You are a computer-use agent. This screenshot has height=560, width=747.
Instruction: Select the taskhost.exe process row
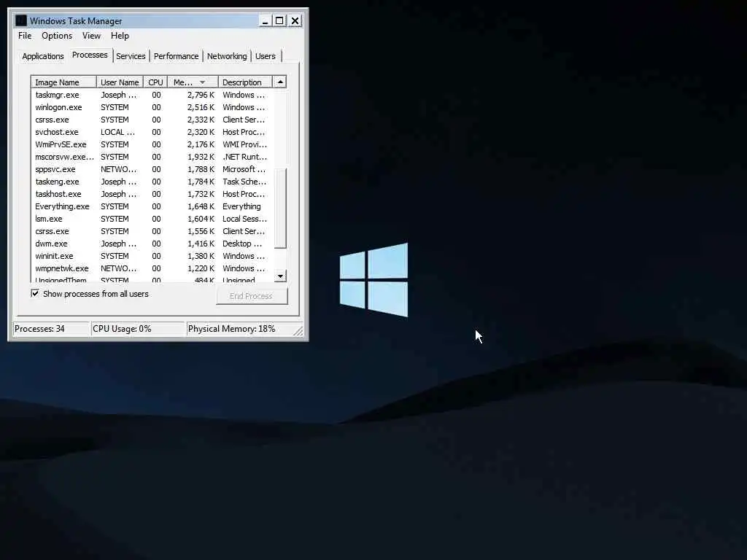click(152, 194)
